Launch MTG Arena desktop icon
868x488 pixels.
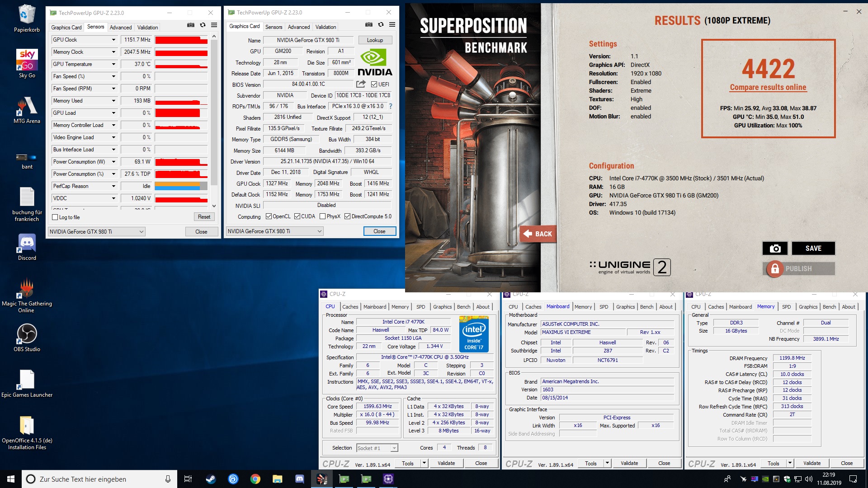click(27, 110)
